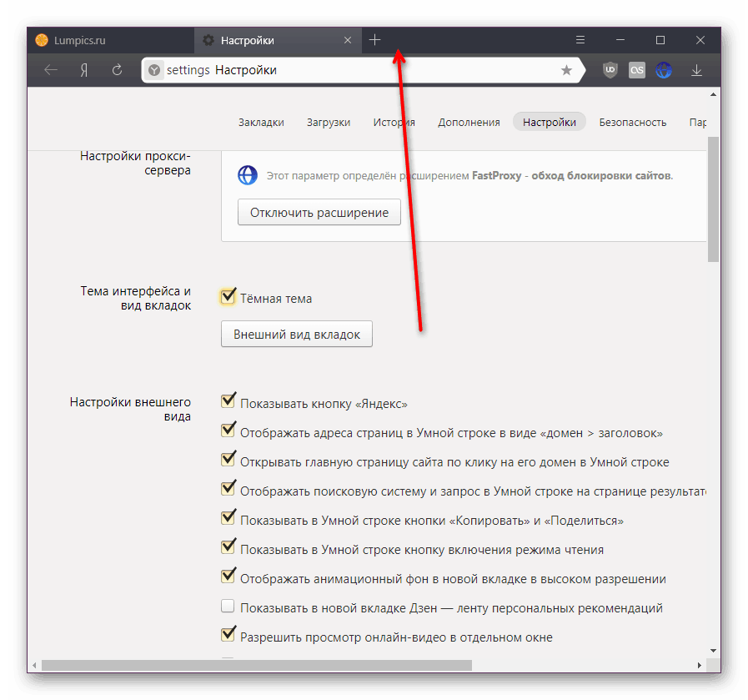Click scroll-down arrow of vertical scrollbar
748x700 pixels.
click(713, 651)
